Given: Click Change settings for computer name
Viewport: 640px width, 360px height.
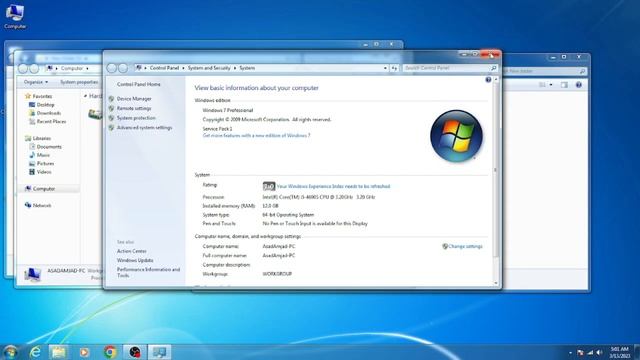Looking at the screenshot, I should 465,247.
